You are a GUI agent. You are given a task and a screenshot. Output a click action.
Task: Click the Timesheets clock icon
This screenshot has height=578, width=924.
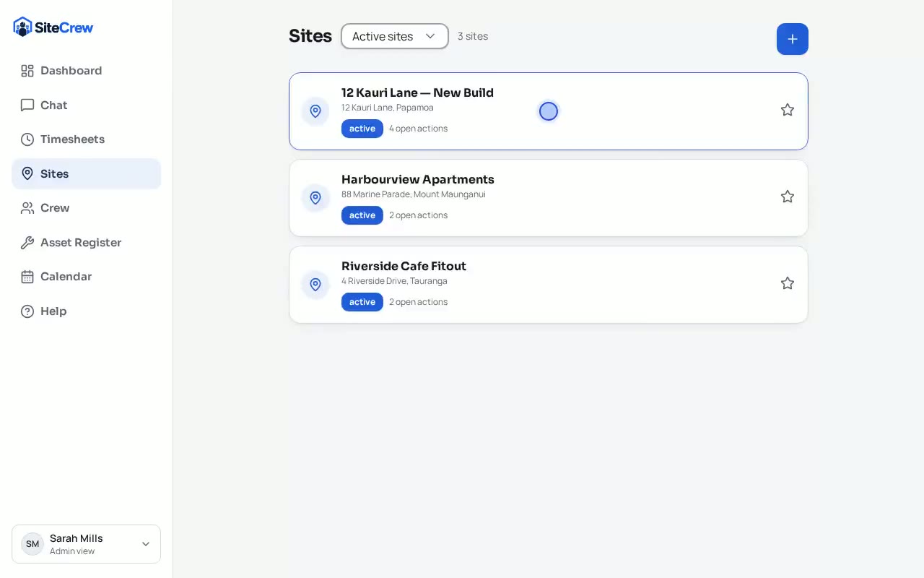27,139
